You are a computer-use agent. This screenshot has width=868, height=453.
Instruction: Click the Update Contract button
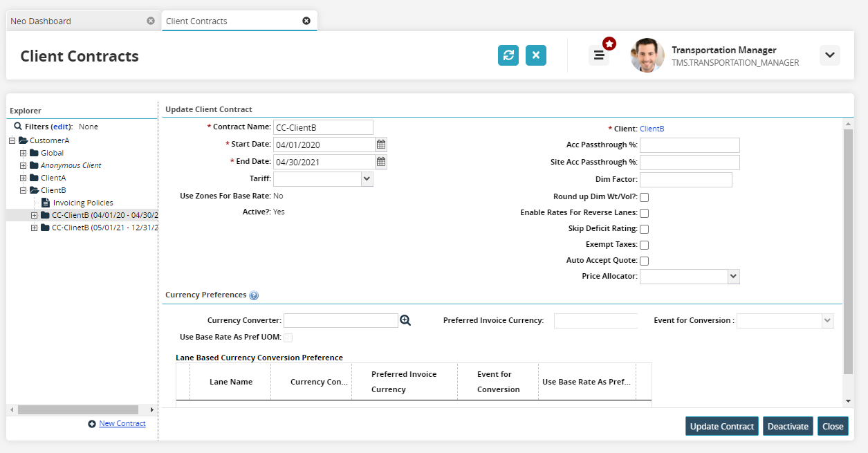(x=721, y=426)
